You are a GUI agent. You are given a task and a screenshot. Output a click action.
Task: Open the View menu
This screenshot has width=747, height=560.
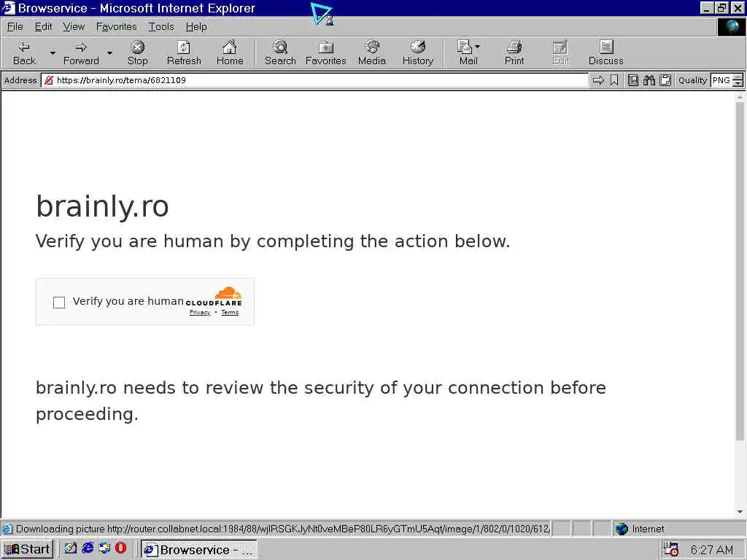(x=74, y=27)
